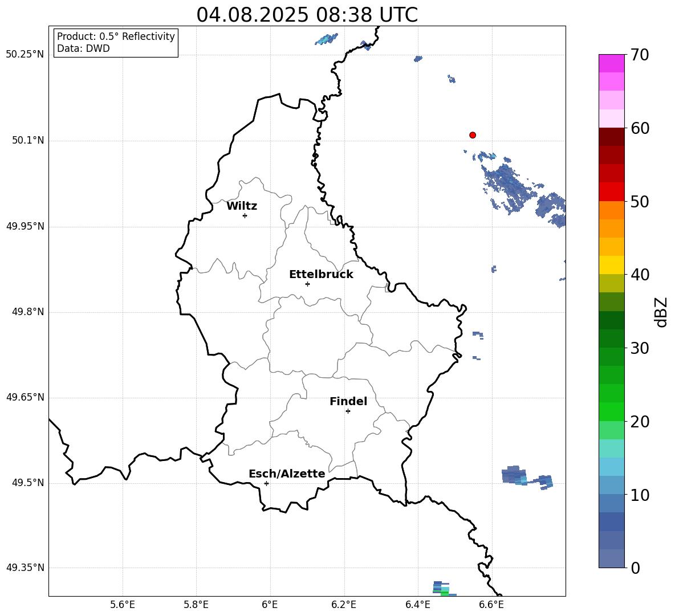Select the Esch/Alzette station label
Viewport: 675px width, 616px height.
(287, 474)
